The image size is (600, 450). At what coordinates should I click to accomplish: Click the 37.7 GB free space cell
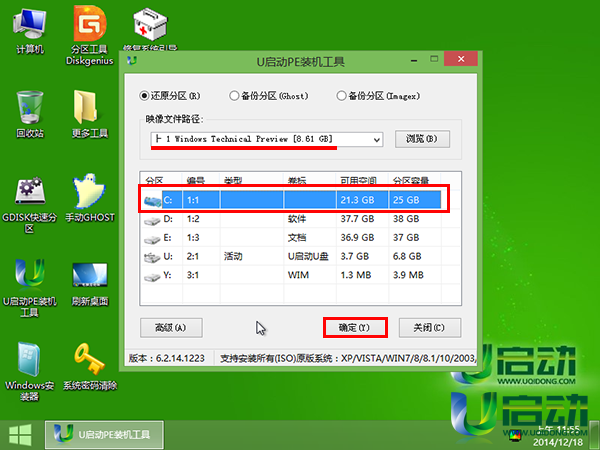357,219
